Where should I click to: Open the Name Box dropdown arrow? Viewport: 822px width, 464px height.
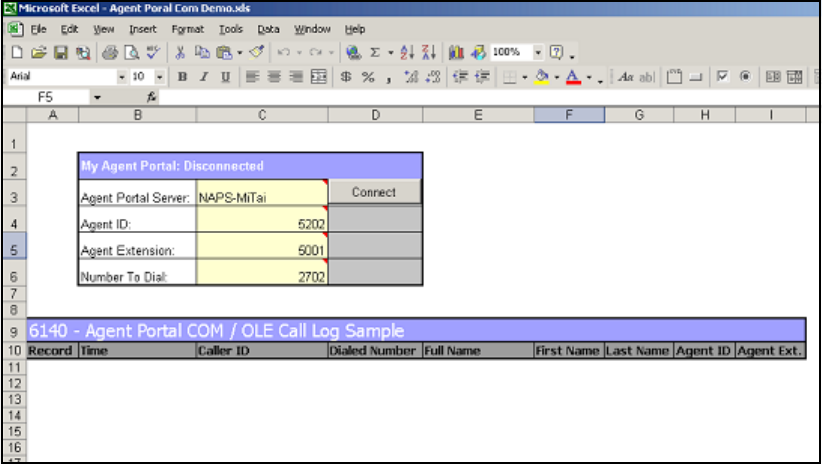(96, 98)
